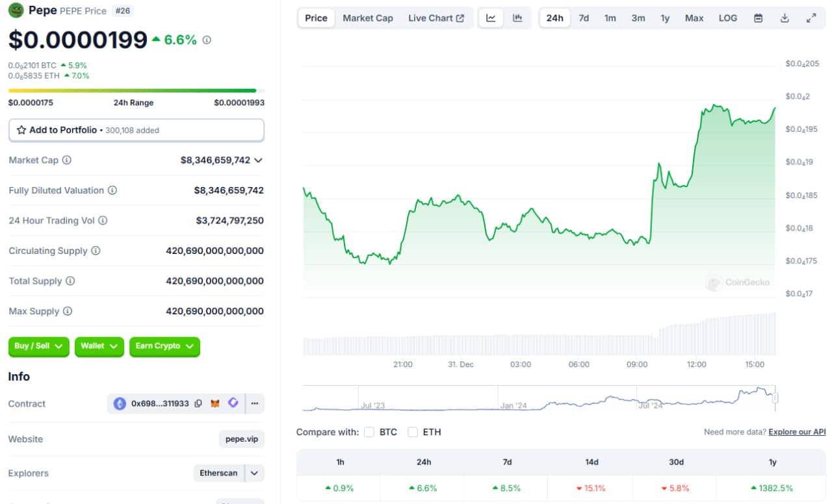The image size is (832, 504).
Task: Open the Wallet dropdown
Action: pyautogui.click(x=99, y=347)
